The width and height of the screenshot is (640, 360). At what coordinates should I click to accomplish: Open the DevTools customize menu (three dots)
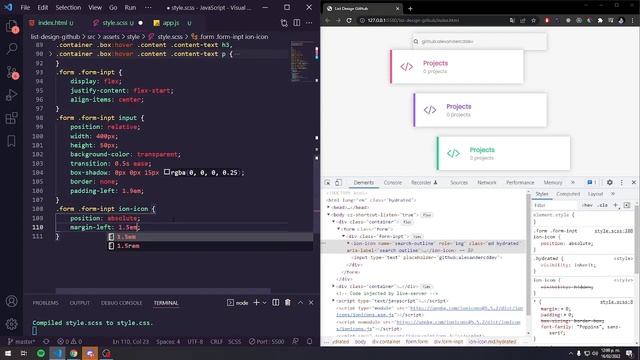pyautogui.click(x=622, y=182)
